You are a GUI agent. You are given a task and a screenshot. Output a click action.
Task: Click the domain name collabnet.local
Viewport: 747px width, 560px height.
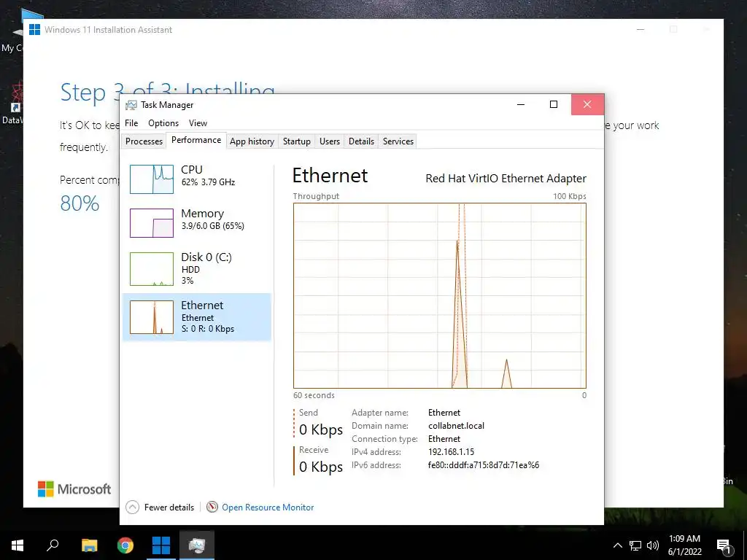tap(456, 426)
